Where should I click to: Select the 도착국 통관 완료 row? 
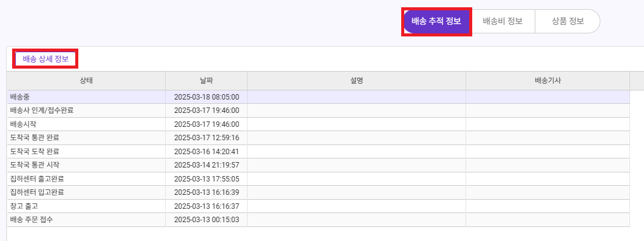(318, 138)
